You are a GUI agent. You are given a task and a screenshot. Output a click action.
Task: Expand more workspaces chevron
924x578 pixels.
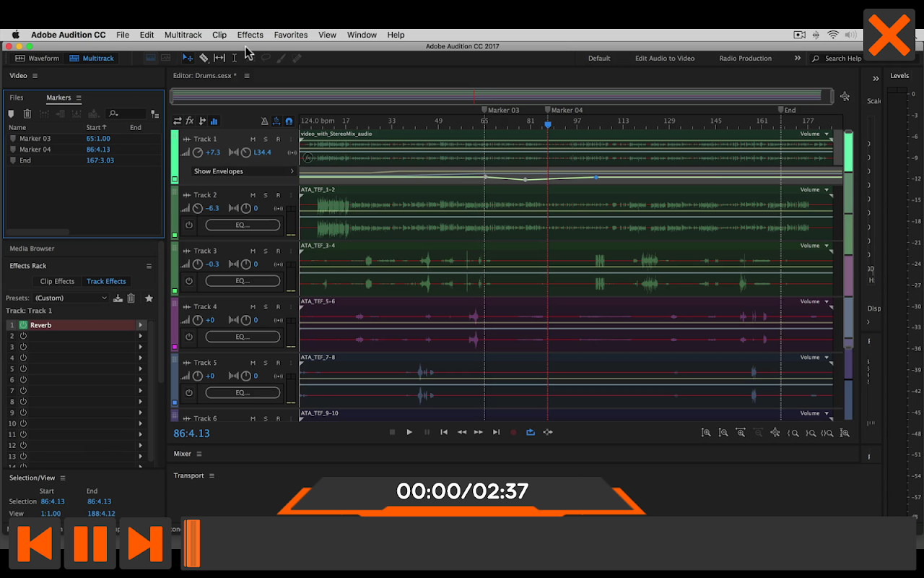pyautogui.click(x=798, y=58)
